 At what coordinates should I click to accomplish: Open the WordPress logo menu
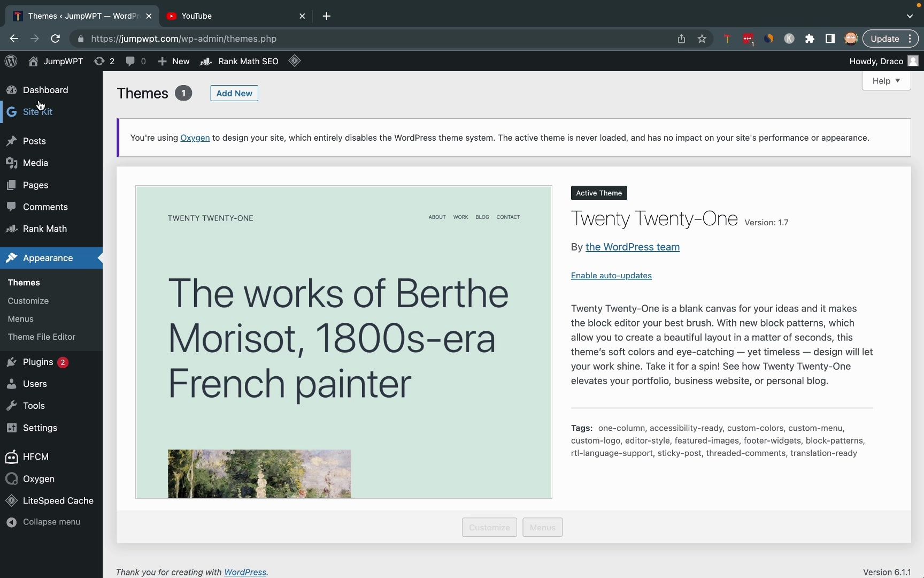(x=11, y=61)
